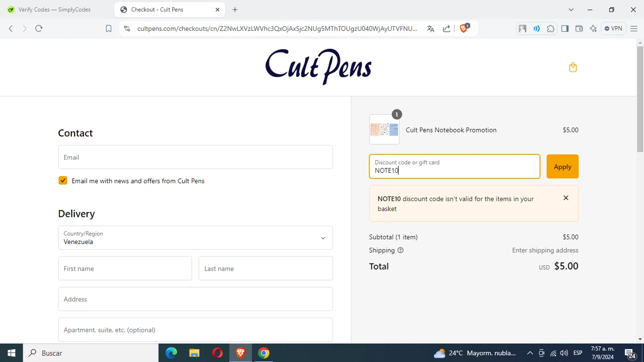Open Opera from the taskbar
Viewport: 644px width, 362px height.
pyautogui.click(x=217, y=353)
